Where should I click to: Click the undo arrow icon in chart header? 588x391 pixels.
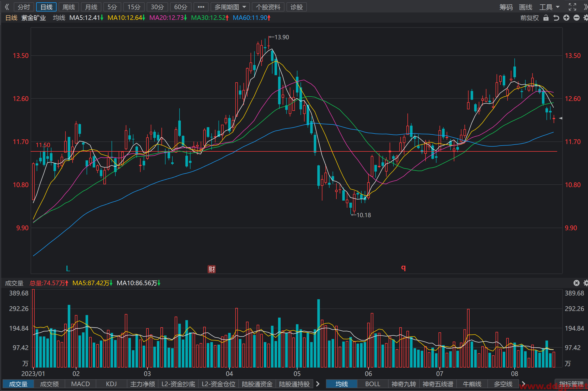556,18
